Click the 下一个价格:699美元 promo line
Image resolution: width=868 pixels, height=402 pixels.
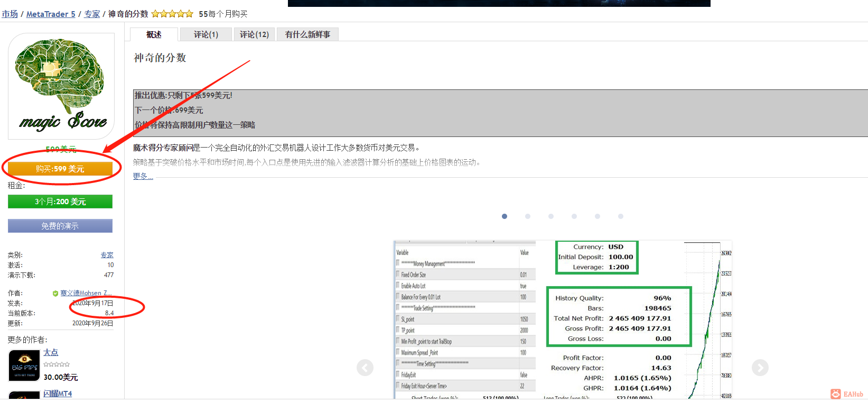(169, 110)
